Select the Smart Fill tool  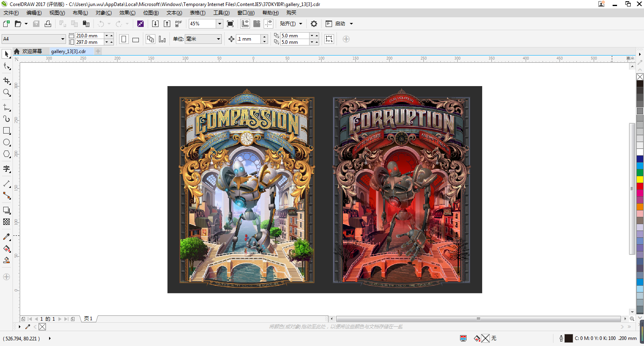(x=6, y=260)
